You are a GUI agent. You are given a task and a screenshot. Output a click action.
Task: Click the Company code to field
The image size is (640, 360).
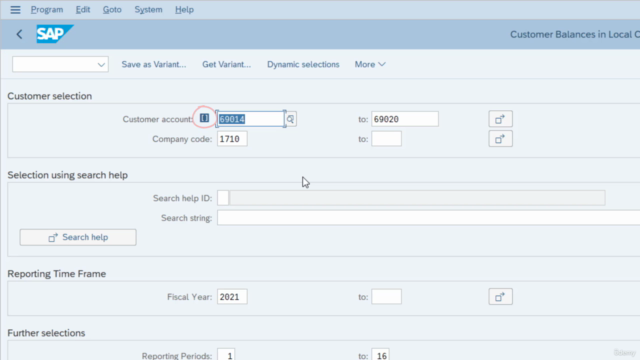click(x=387, y=139)
